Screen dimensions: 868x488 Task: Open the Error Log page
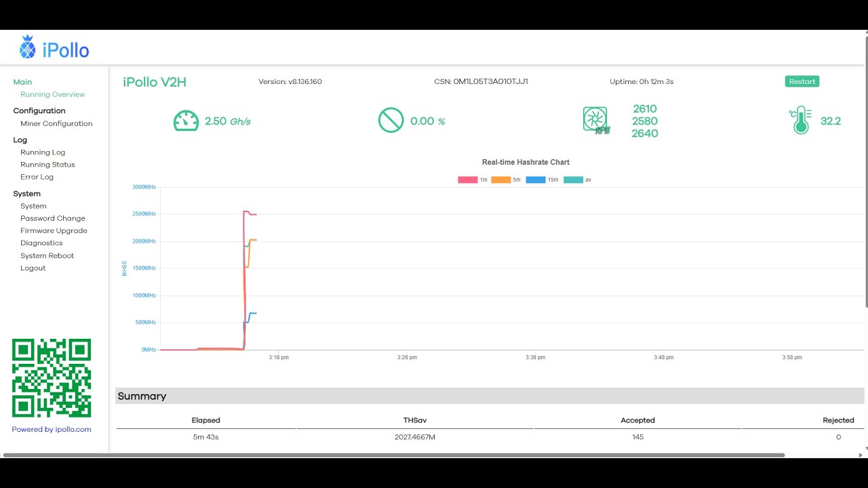click(x=37, y=177)
